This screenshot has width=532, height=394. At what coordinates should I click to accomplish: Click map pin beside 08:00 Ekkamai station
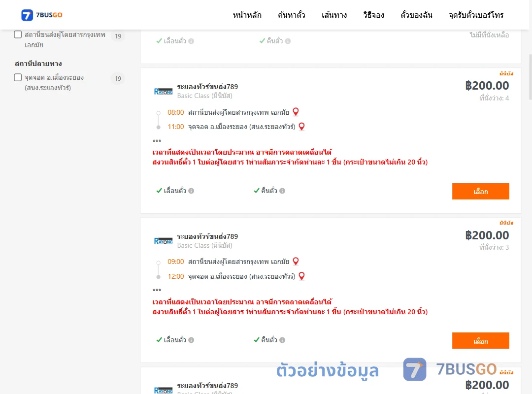point(296,112)
